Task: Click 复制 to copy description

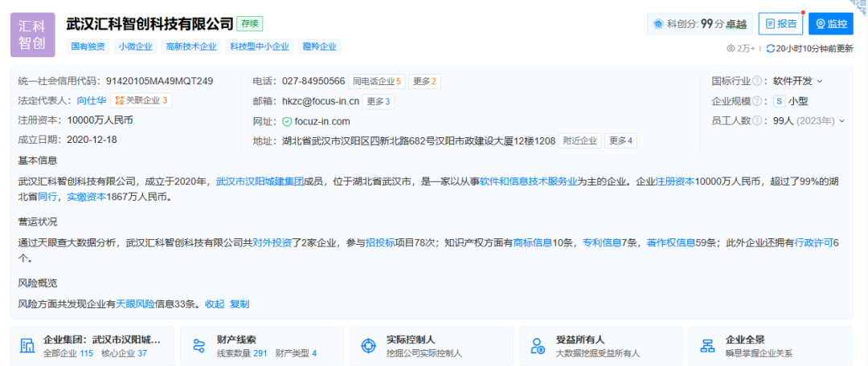Action: click(240, 304)
